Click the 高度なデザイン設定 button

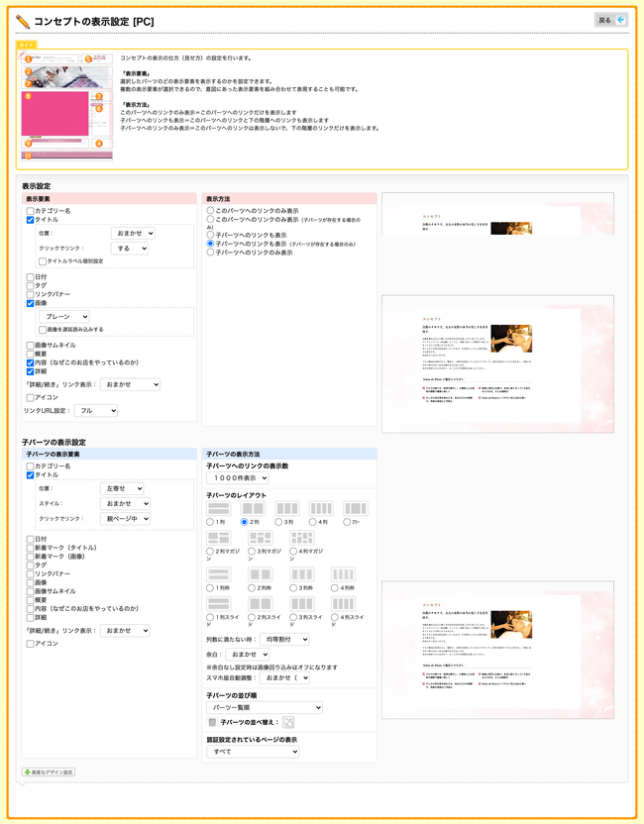(x=49, y=772)
